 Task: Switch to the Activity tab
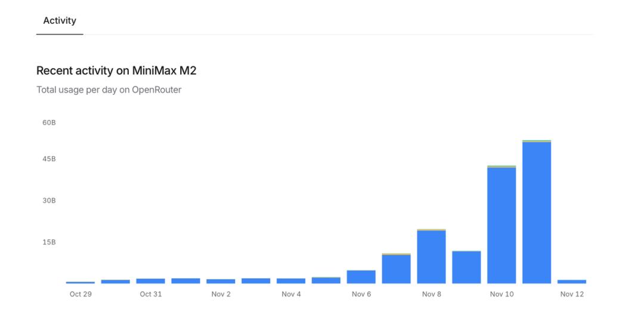pyautogui.click(x=60, y=21)
